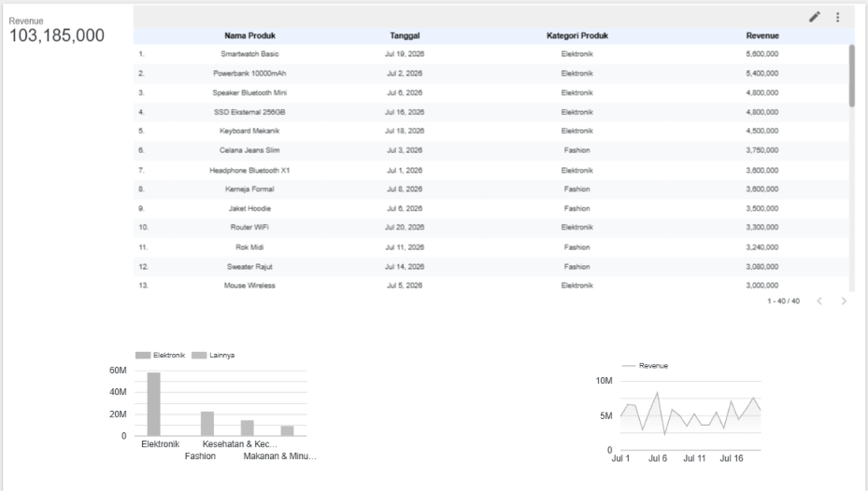Click Fashion category in Celana Jeans Slim row

click(576, 150)
